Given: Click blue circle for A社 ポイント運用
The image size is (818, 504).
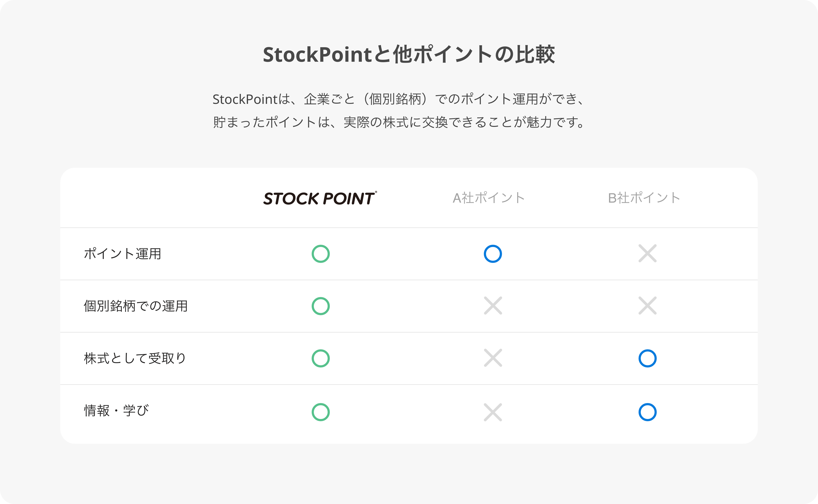Looking at the screenshot, I should [493, 254].
